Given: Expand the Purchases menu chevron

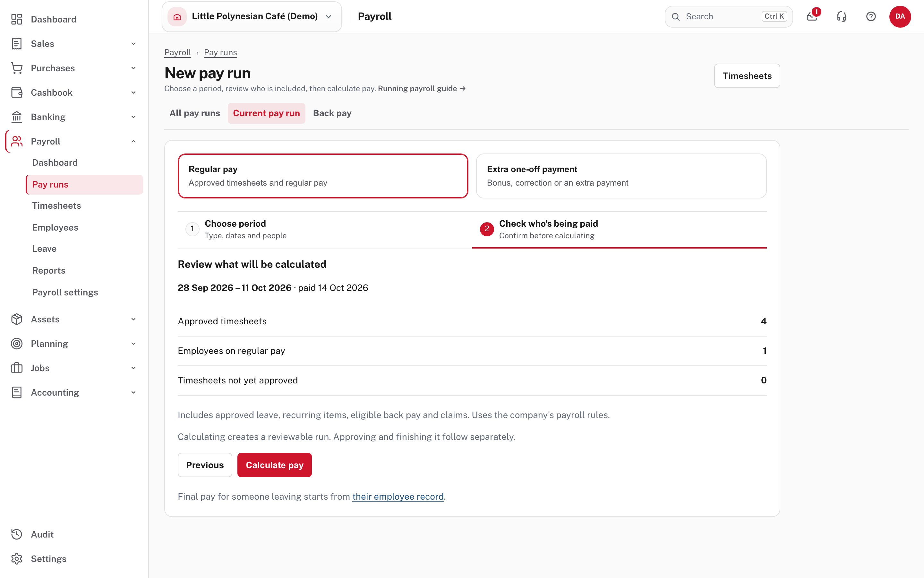Looking at the screenshot, I should [x=133, y=68].
